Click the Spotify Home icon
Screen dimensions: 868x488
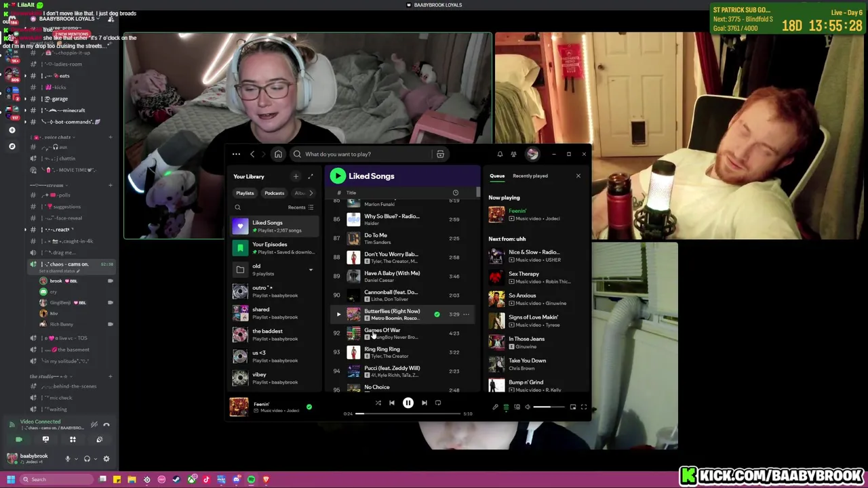pos(278,154)
